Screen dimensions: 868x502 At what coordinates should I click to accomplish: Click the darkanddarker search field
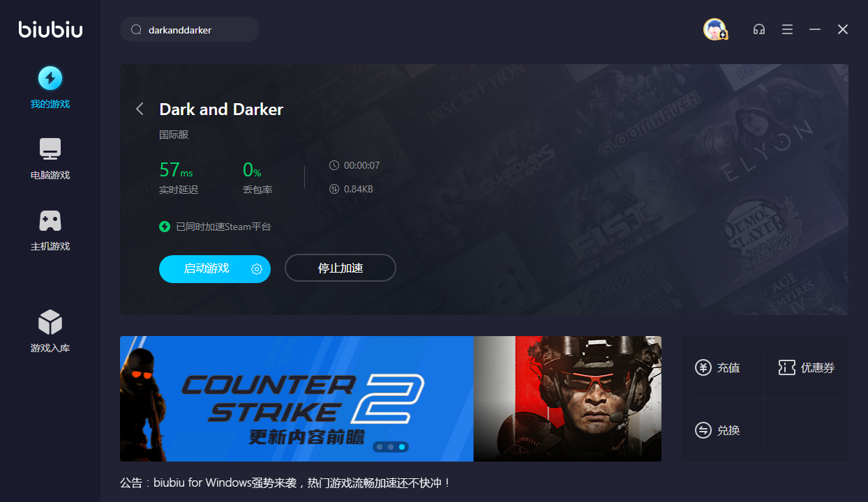(x=190, y=29)
